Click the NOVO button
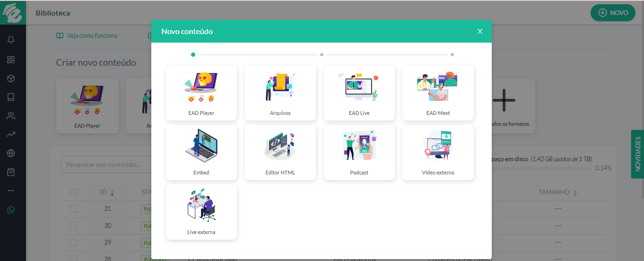 [613, 13]
